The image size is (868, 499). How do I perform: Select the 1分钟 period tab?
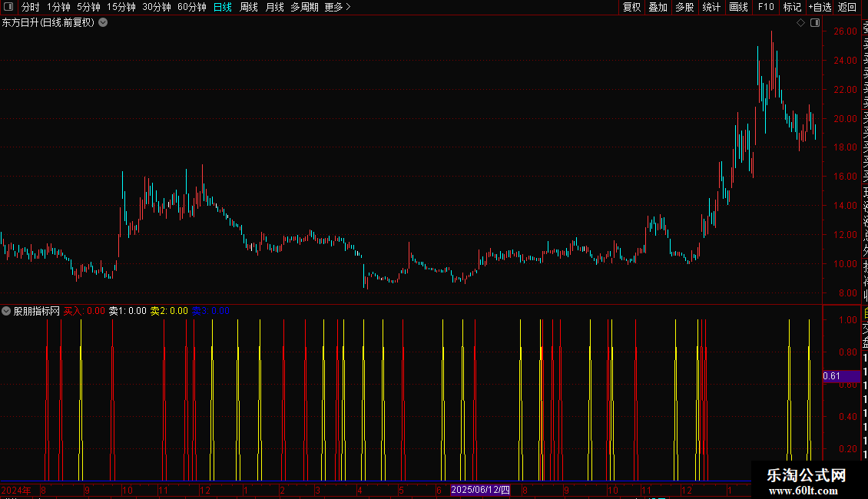coord(58,7)
